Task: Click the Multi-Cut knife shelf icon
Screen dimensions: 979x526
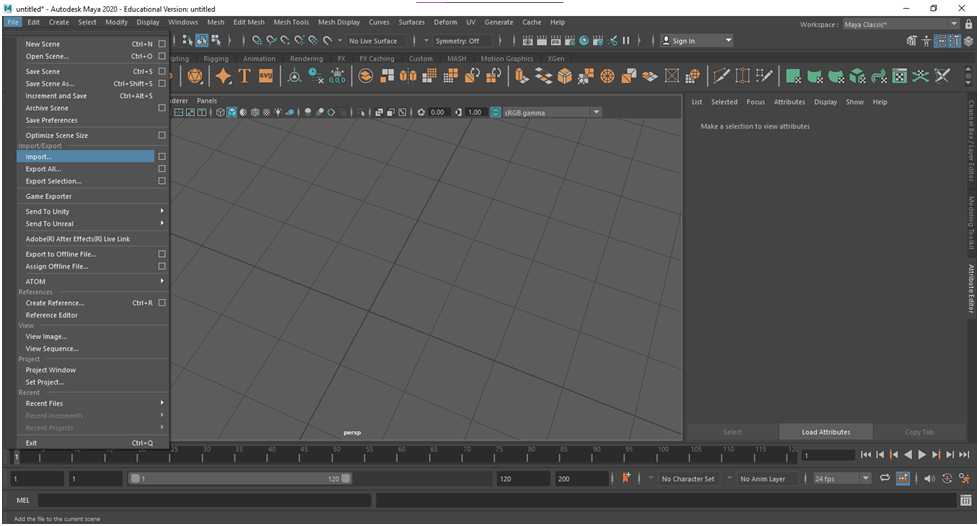Action: tap(721, 76)
